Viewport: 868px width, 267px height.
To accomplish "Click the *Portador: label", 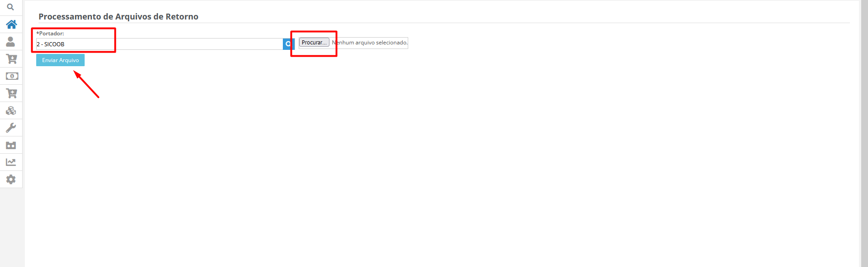I will (50, 34).
